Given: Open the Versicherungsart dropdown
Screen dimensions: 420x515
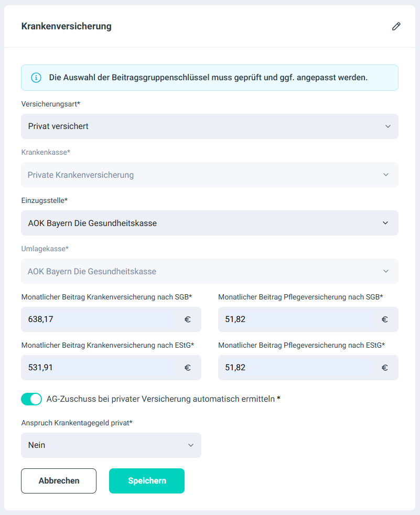Looking at the screenshot, I should tap(209, 126).
